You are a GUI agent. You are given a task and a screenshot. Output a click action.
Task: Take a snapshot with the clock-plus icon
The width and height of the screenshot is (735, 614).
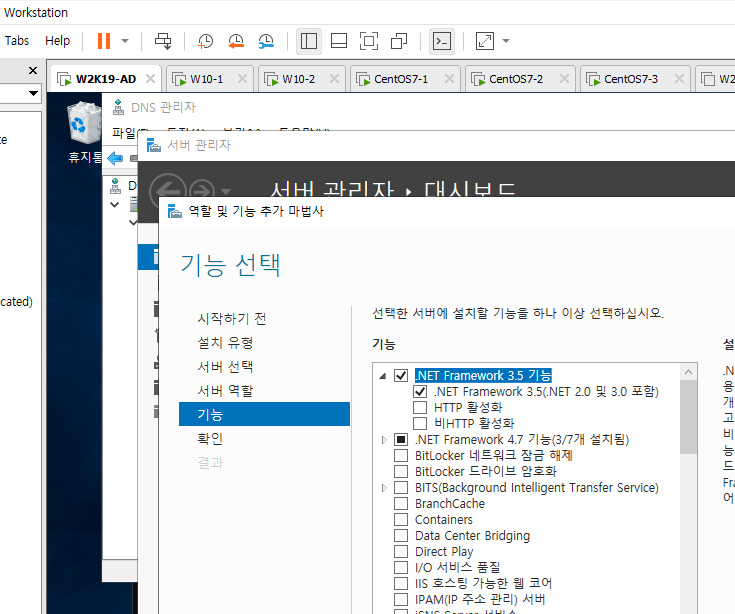pos(205,41)
